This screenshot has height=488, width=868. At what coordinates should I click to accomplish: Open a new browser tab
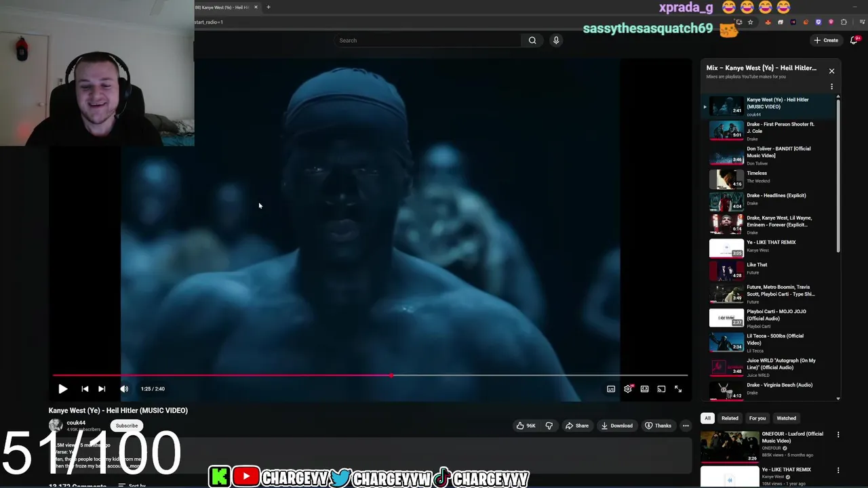click(269, 7)
